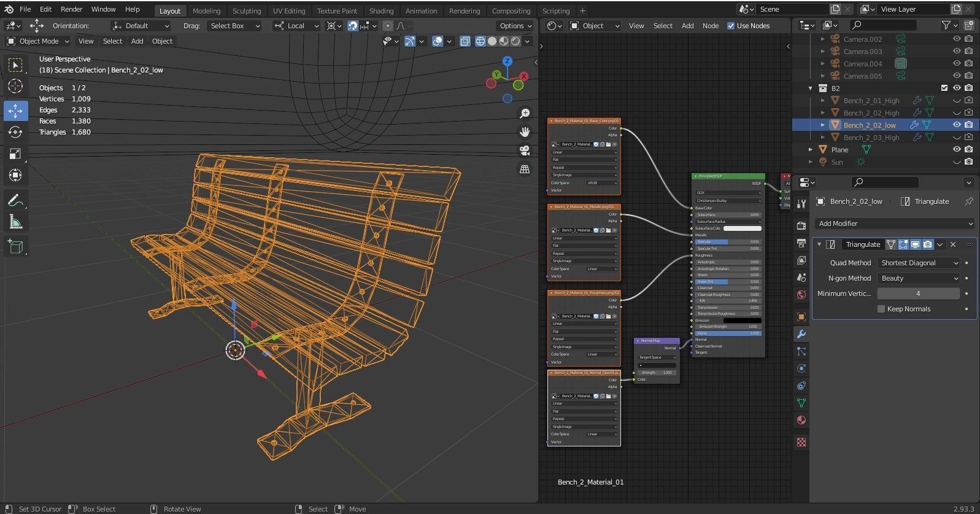Toggle the B2 collection exclude checkbox

pyautogui.click(x=944, y=88)
